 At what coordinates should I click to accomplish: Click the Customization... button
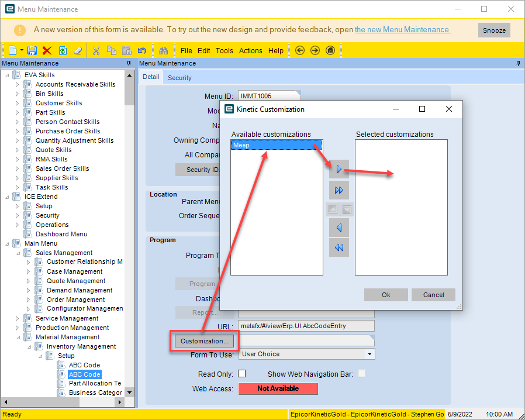(204, 341)
